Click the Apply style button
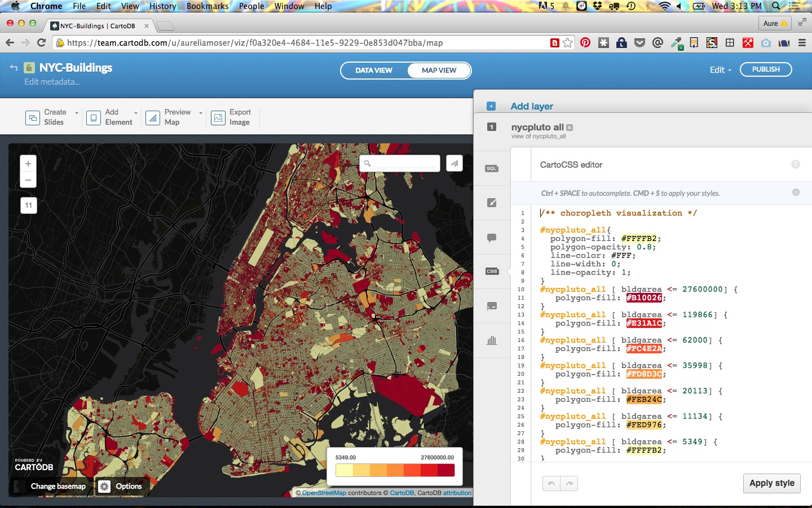The image size is (812, 508). 771,483
